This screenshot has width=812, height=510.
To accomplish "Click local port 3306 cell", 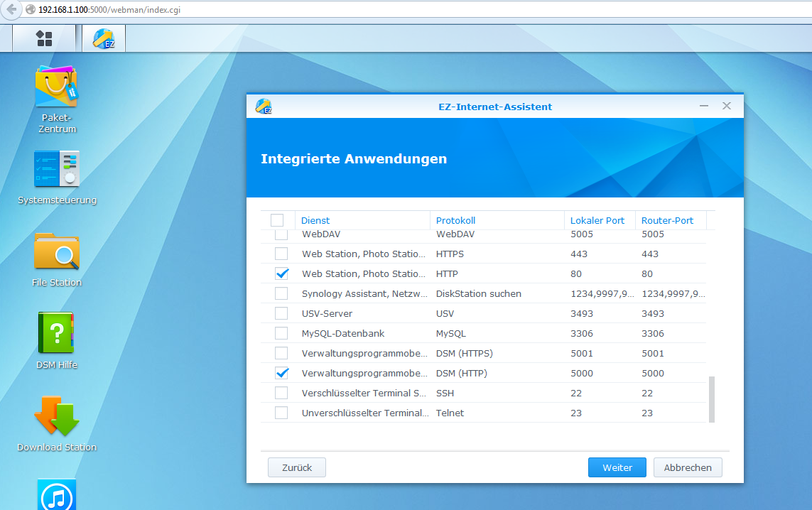I will (x=582, y=333).
